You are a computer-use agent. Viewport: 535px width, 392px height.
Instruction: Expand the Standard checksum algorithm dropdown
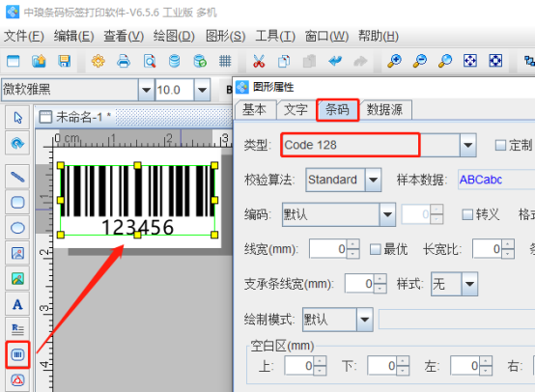pos(373,180)
